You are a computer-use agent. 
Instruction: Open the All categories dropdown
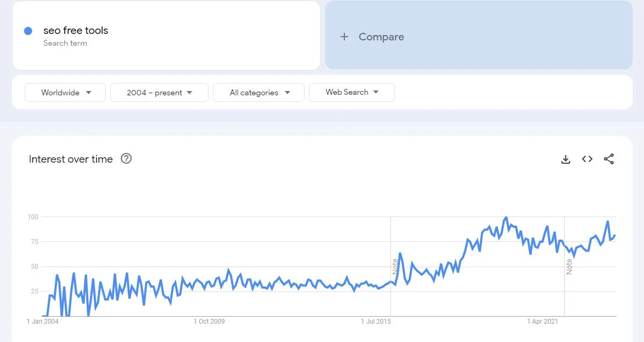(x=258, y=92)
